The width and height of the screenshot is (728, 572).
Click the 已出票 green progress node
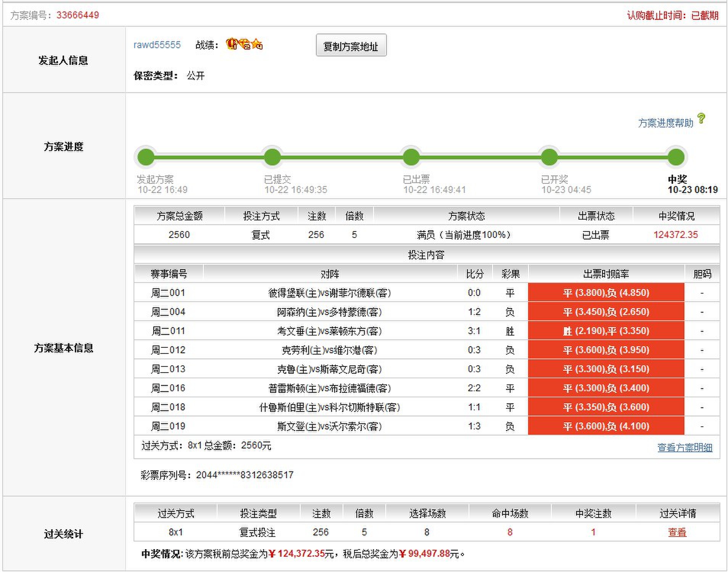(x=411, y=157)
